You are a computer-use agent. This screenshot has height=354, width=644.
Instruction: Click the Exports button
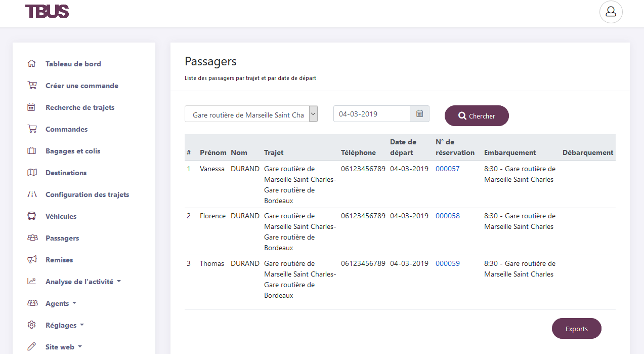[576, 329]
